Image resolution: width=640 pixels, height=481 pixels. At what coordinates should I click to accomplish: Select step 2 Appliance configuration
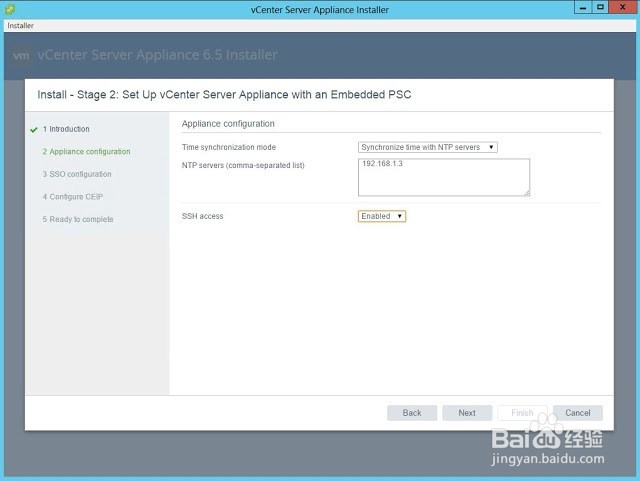click(87, 151)
